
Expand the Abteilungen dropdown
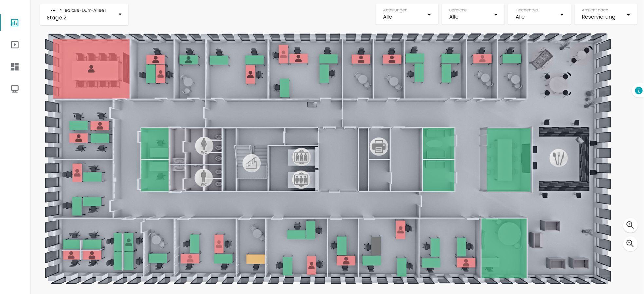click(407, 14)
